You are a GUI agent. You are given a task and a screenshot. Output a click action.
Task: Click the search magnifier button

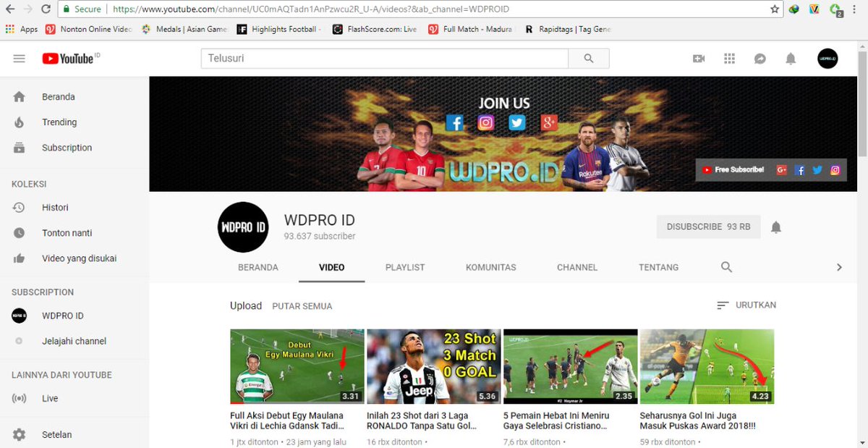(x=589, y=59)
